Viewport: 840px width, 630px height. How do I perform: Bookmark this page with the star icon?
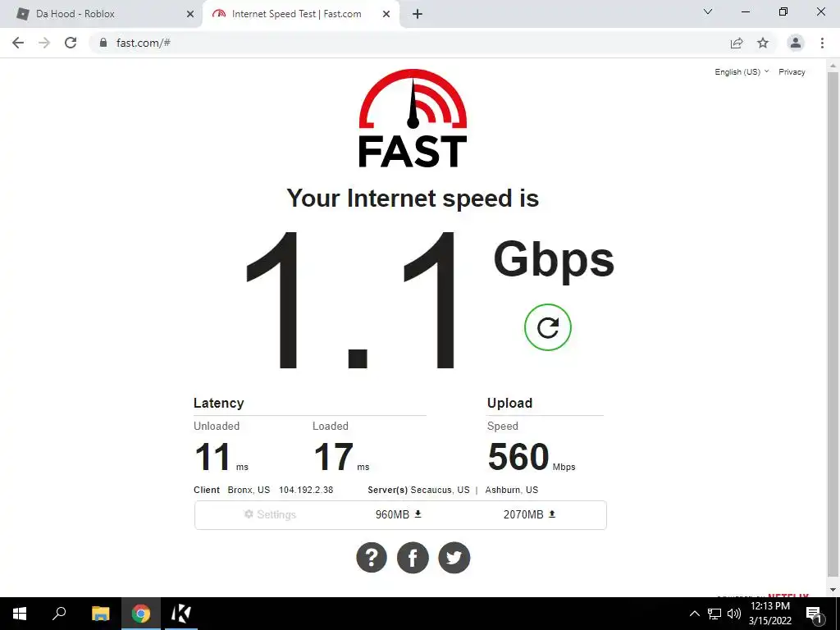763,43
